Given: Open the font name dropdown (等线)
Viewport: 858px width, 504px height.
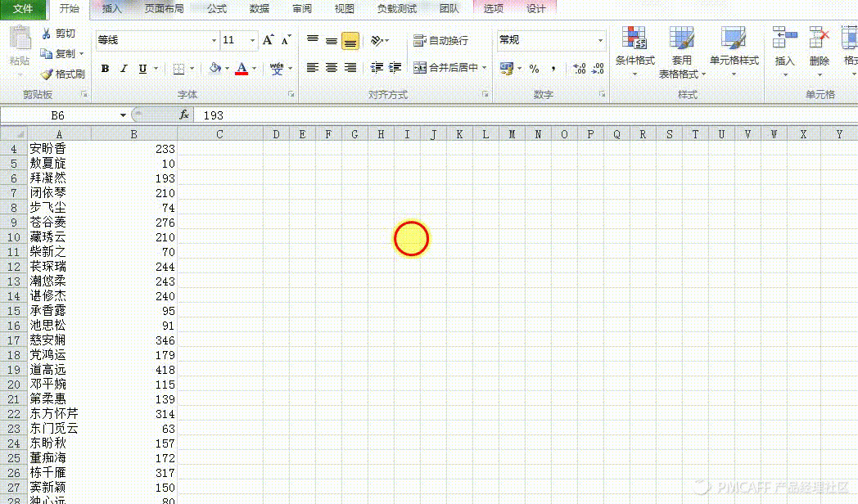Looking at the screenshot, I should coord(214,40).
